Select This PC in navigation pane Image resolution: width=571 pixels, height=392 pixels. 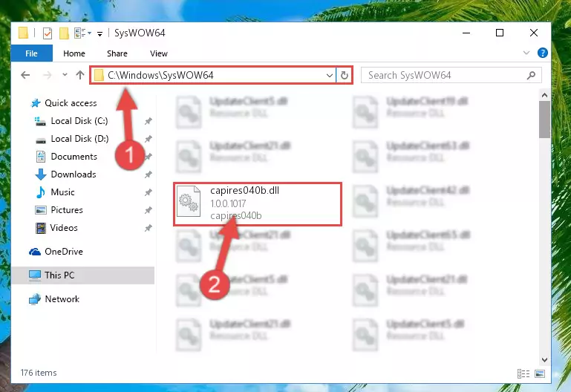tap(83, 275)
